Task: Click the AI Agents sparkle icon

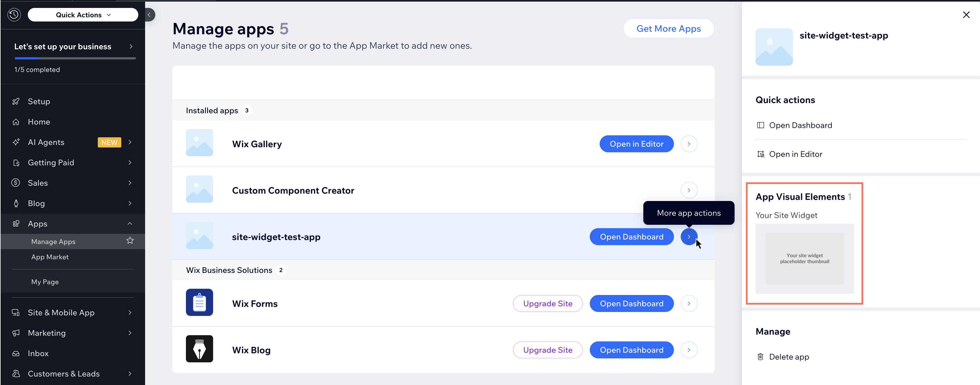Action: 16,142
